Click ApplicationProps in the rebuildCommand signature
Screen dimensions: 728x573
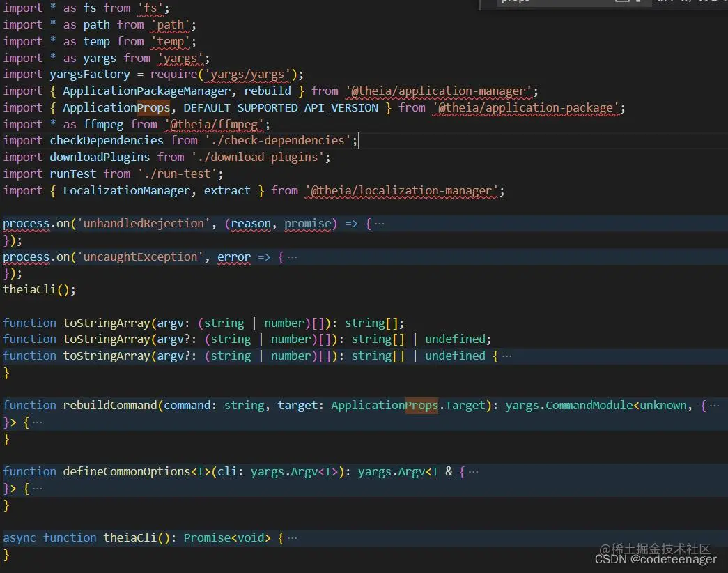[385, 405]
